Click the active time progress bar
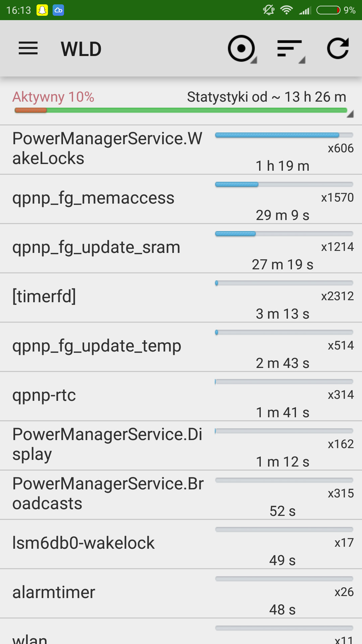362x644 pixels. [181, 110]
